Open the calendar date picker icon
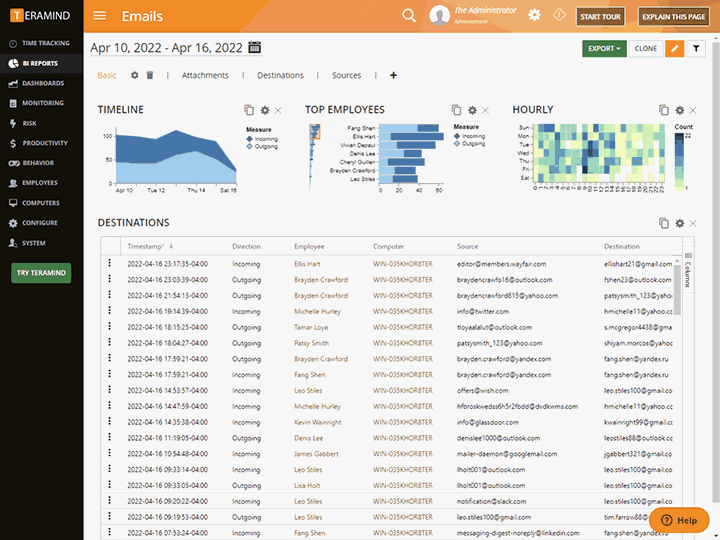Screen dimensions: 720x540 pyautogui.click(x=254, y=48)
